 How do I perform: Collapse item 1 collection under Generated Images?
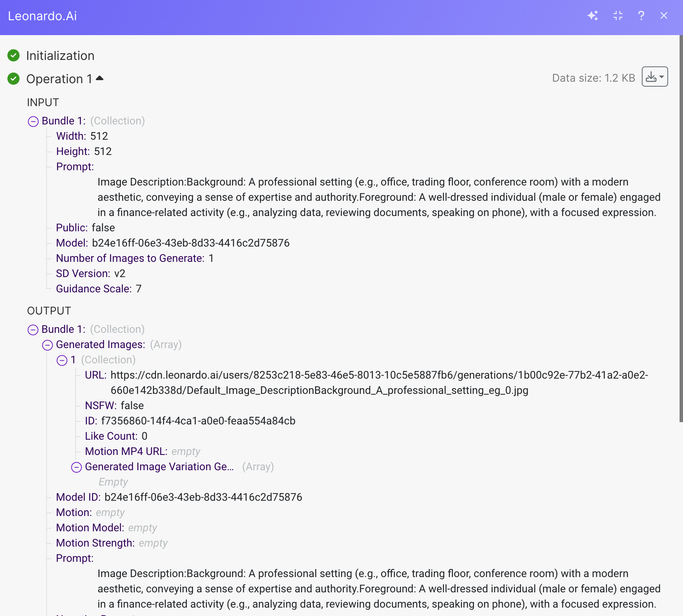[x=62, y=360]
